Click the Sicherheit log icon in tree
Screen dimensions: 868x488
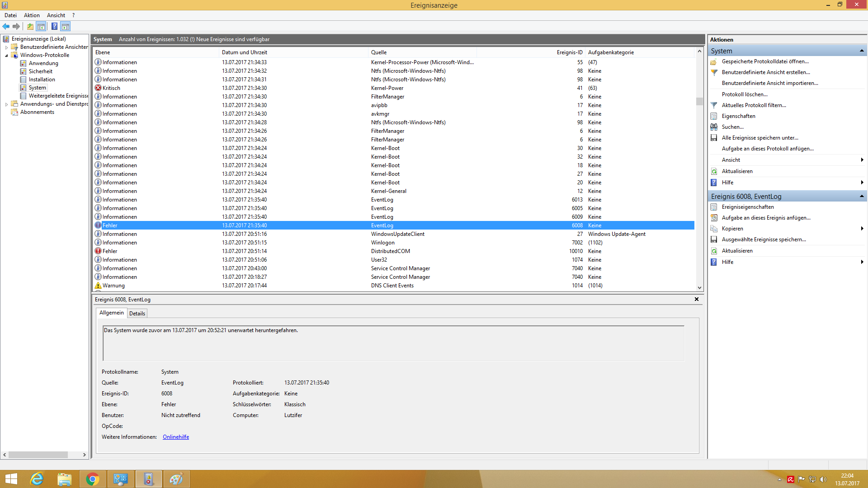(x=23, y=71)
